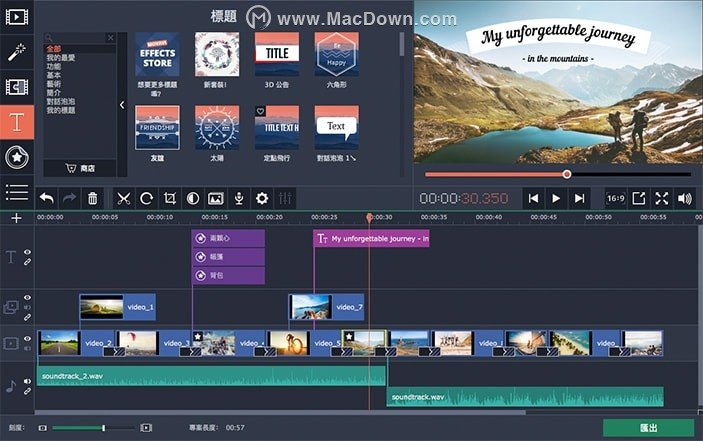The height and width of the screenshot is (441, 703).
Task: Select the Crop tool
Action: (169, 198)
